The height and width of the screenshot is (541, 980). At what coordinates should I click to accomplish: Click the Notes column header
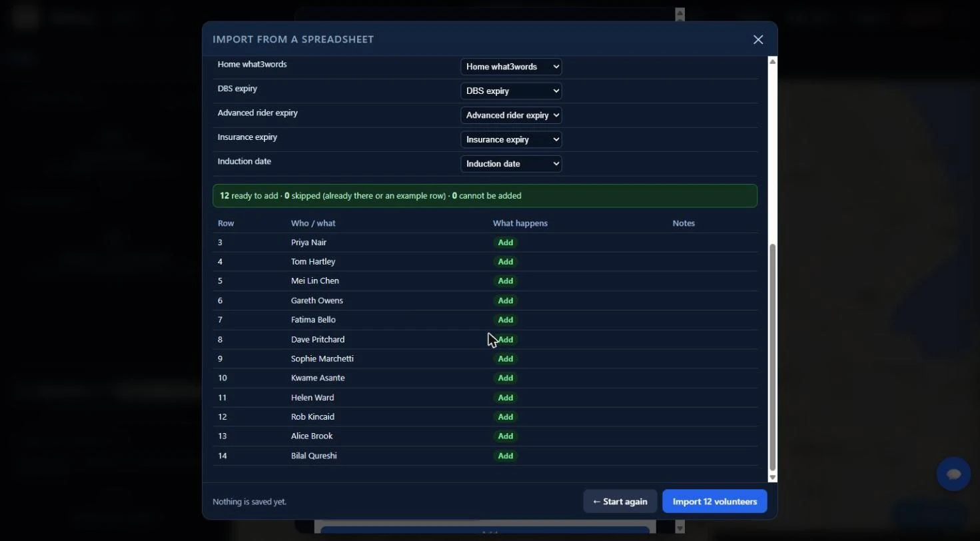tap(684, 223)
